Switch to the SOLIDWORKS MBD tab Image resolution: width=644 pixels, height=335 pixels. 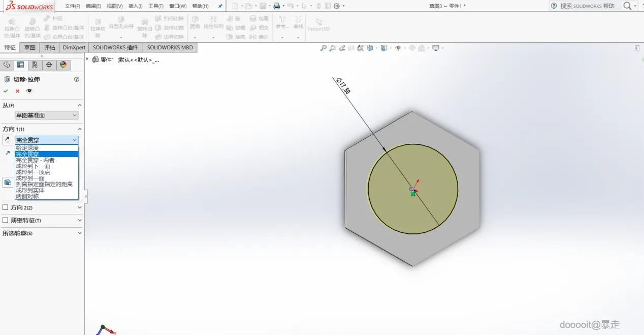[x=170, y=47]
